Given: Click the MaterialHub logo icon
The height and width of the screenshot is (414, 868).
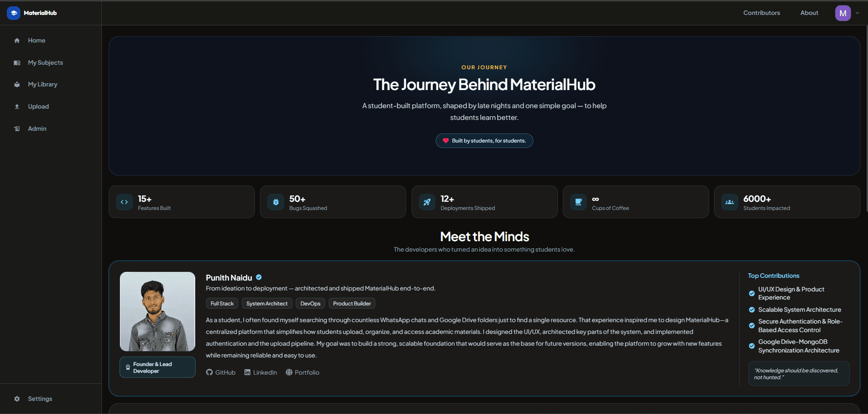Looking at the screenshot, I should coord(14,13).
